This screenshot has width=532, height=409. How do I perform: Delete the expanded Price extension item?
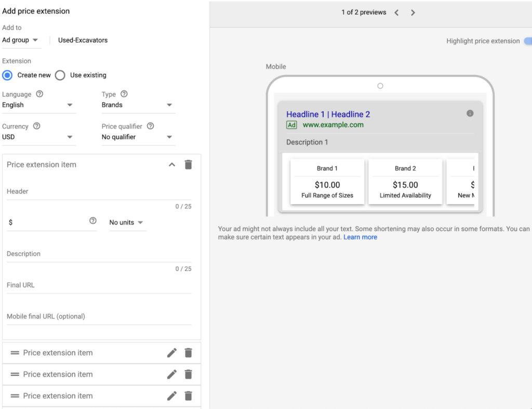pyautogui.click(x=188, y=164)
